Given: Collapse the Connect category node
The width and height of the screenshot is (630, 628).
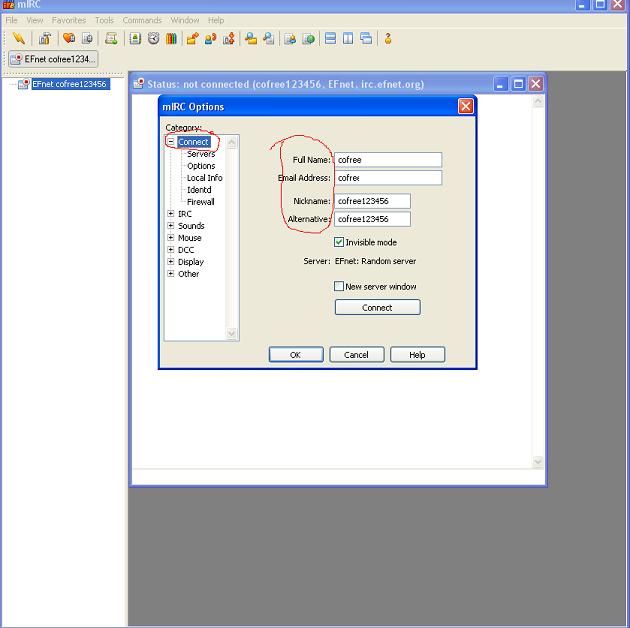Looking at the screenshot, I should pos(171,141).
